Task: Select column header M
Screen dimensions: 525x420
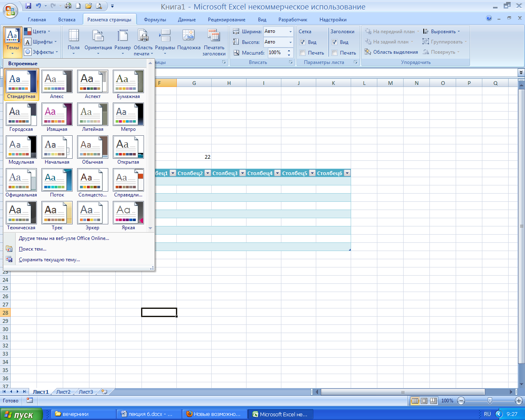Action: [x=390, y=83]
